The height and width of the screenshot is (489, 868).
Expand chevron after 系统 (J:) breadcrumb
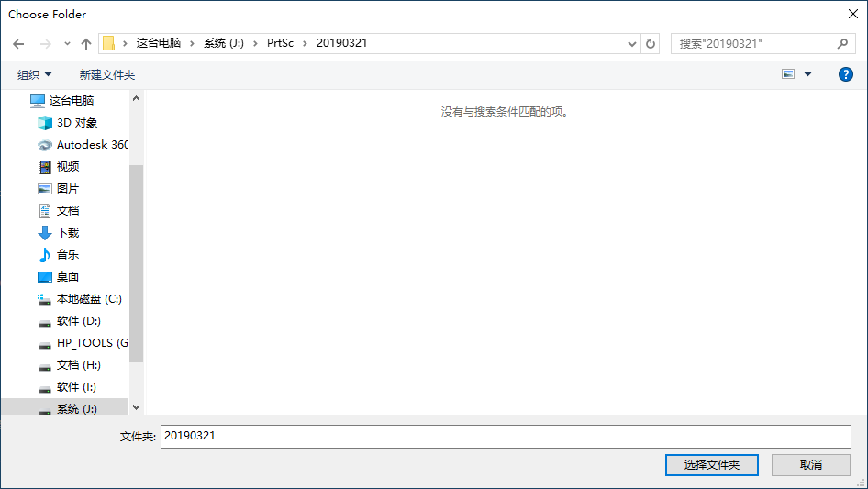coord(255,43)
